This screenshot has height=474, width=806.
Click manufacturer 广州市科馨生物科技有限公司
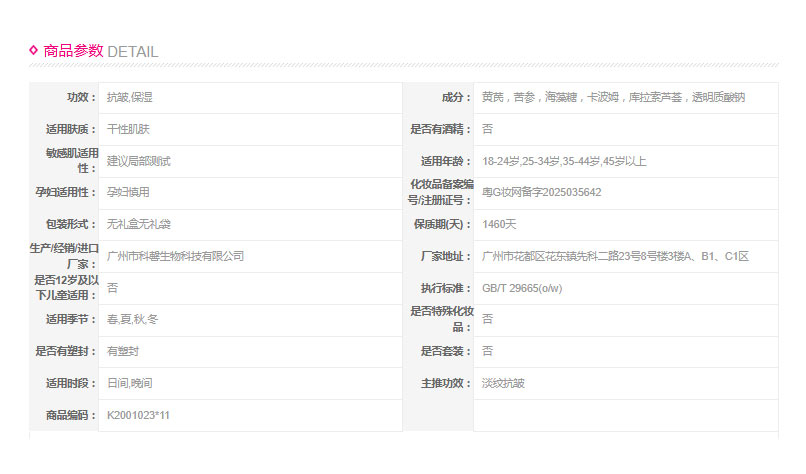175,256
